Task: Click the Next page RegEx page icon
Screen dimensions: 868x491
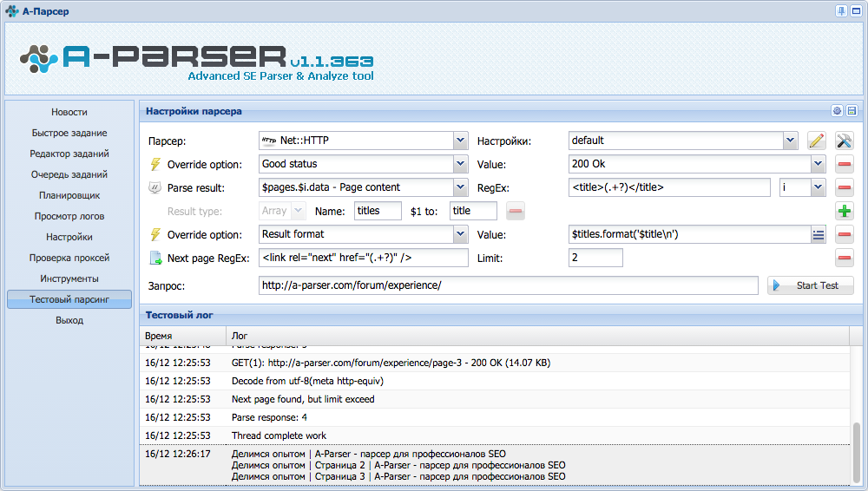Action: pyautogui.click(x=155, y=258)
